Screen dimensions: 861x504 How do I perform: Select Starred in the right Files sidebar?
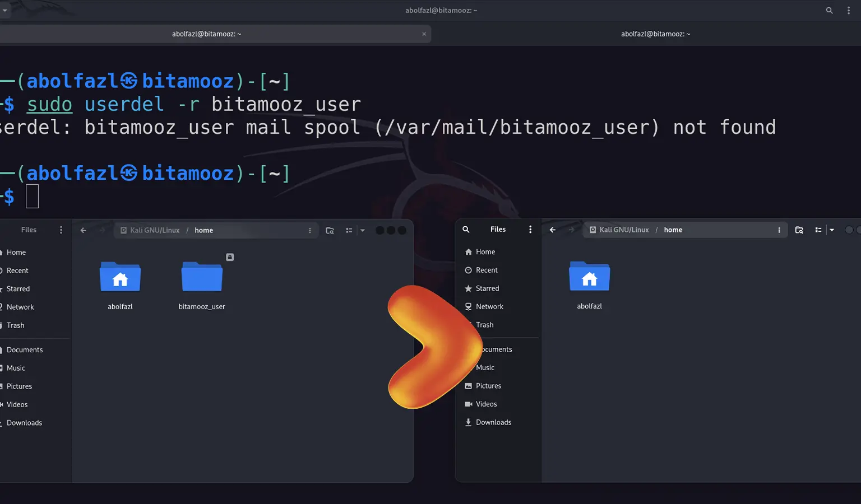487,288
